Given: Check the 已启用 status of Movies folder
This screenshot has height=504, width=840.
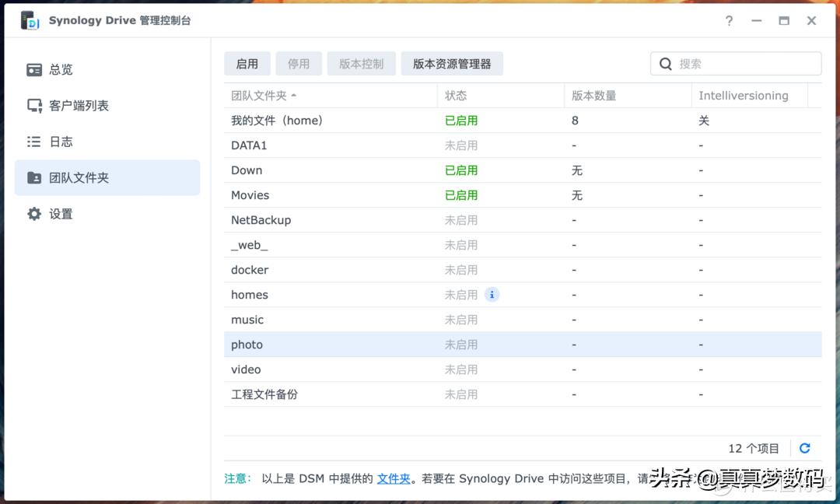Looking at the screenshot, I should coord(462,195).
